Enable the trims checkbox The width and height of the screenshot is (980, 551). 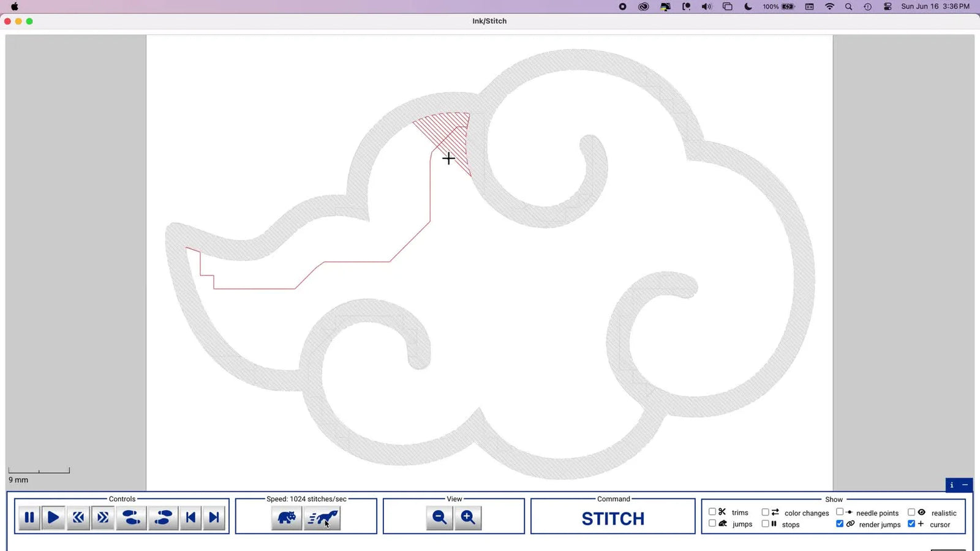(x=712, y=511)
